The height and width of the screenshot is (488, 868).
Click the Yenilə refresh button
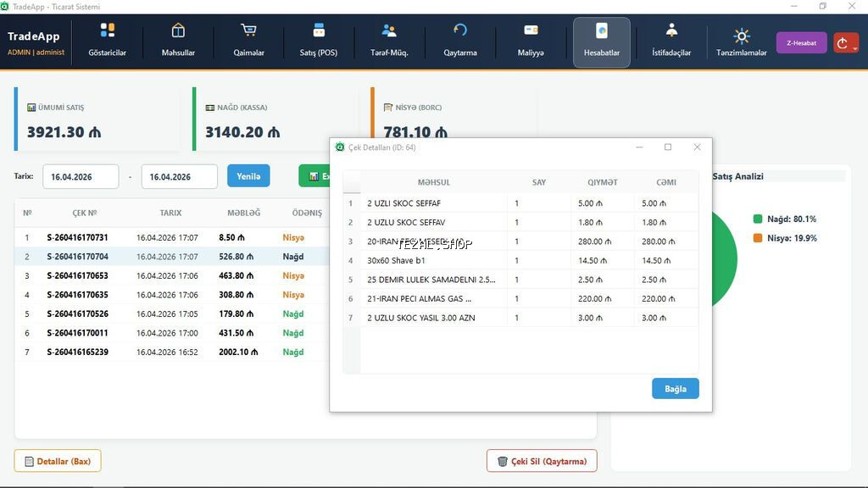(x=248, y=175)
